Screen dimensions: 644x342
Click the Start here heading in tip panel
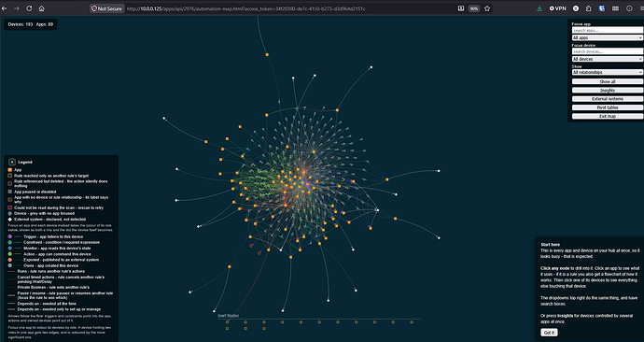click(x=551, y=245)
